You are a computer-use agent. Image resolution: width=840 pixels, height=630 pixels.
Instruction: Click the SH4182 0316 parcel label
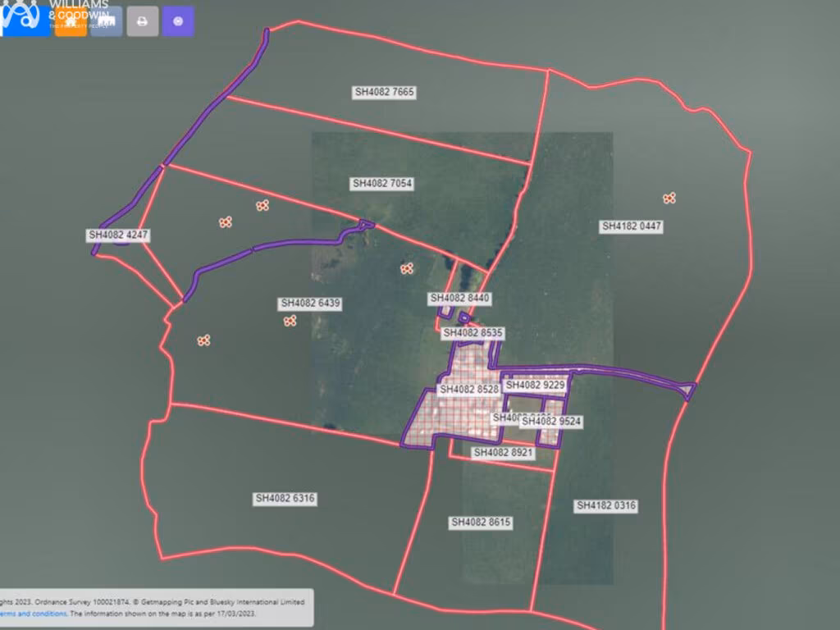606,506
